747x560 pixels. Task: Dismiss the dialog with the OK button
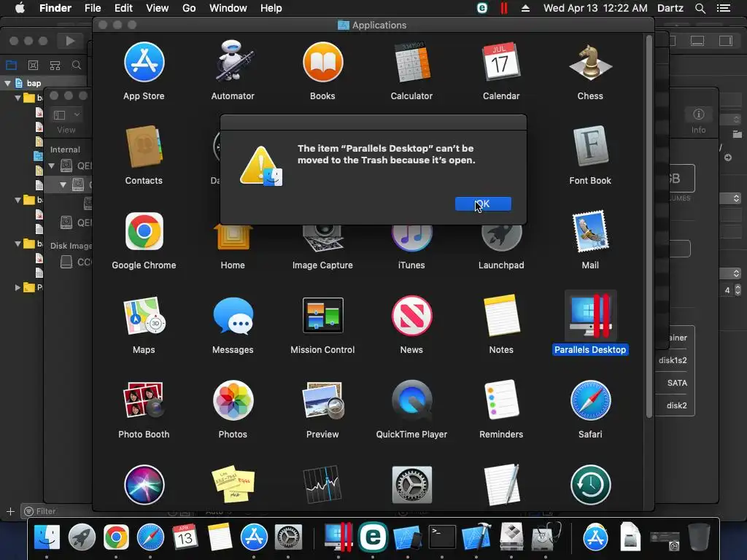point(483,204)
